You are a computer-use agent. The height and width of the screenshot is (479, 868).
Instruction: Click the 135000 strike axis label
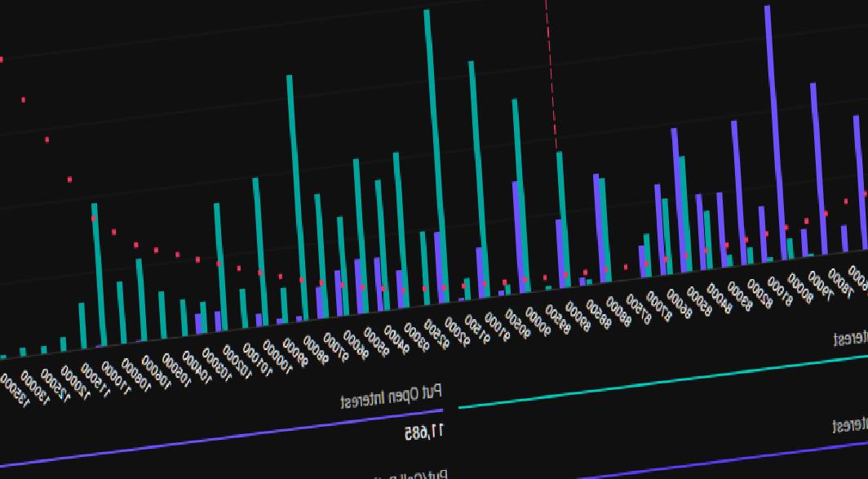tap(15, 389)
